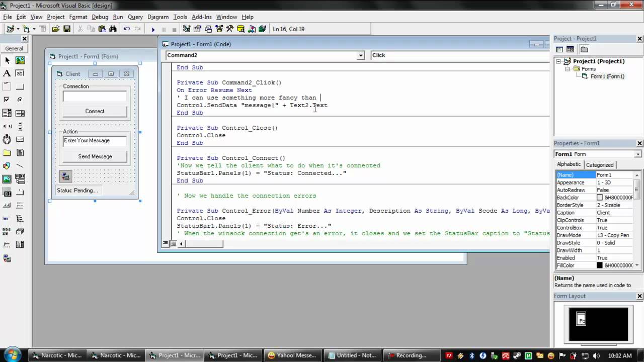Open Yahoo! Messenger from taskbar
This screenshot has height=362, width=644.
click(293, 355)
